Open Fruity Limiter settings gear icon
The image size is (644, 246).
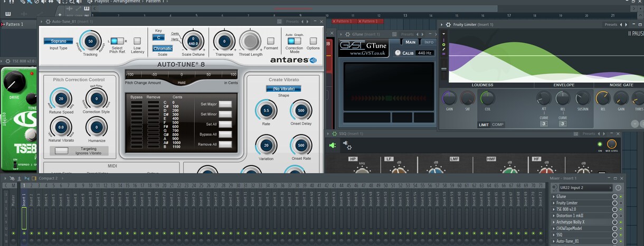(448, 25)
